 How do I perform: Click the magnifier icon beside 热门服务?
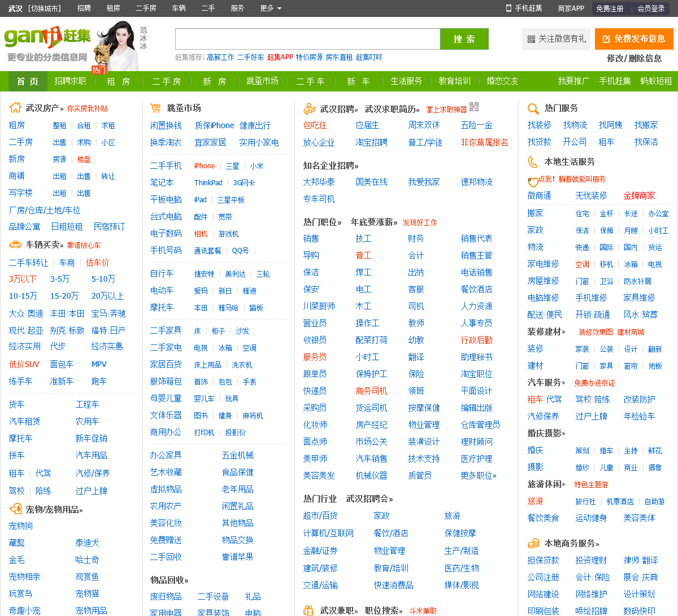click(533, 108)
